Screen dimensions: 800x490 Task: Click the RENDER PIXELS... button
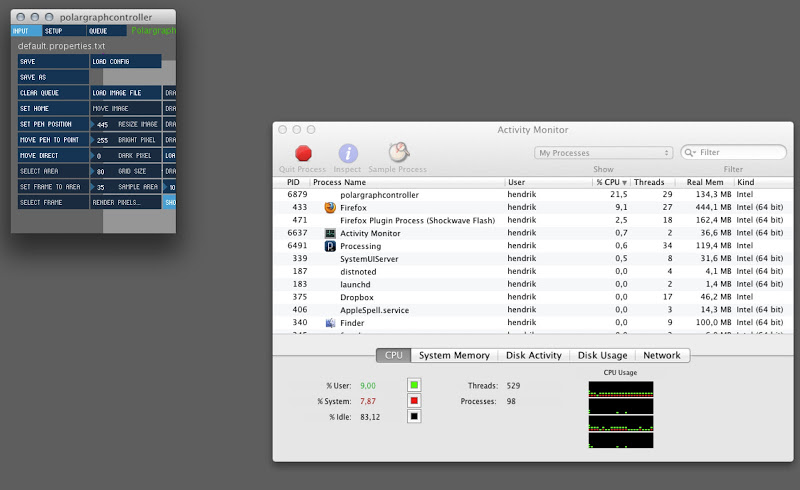pos(126,202)
